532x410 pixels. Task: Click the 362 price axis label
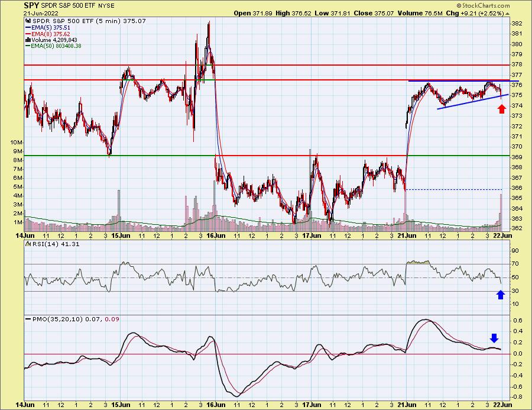(x=517, y=228)
